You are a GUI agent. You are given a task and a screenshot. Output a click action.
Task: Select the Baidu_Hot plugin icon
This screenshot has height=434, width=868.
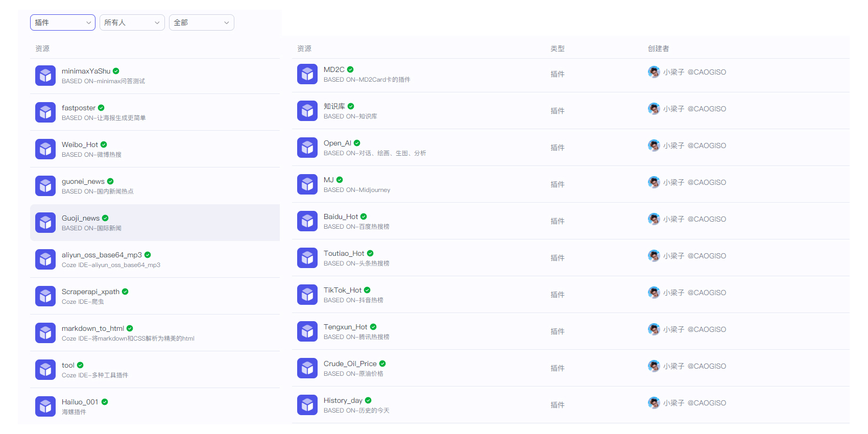(x=307, y=221)
